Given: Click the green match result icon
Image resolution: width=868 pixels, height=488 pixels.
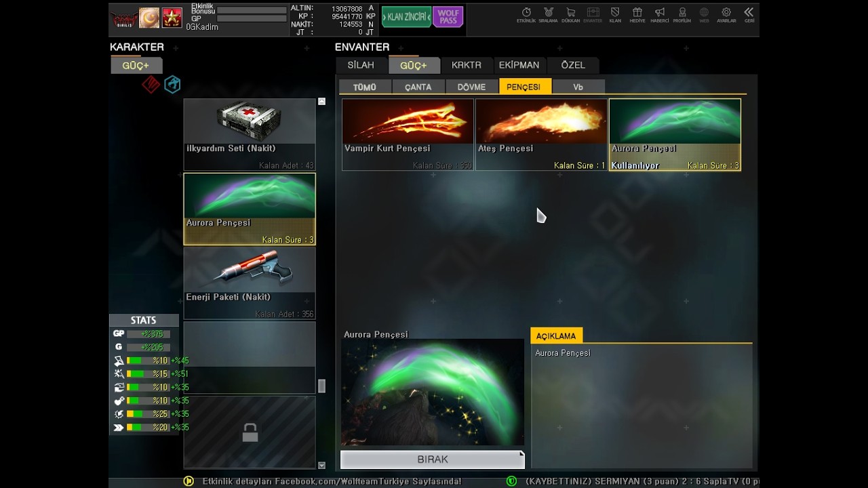Looking at the screenshot, I should coord(512,481).
